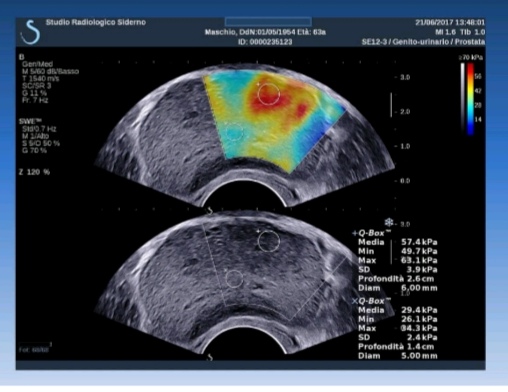The height and width of the screenshot is (392, 508).
Task: Click the Z 120 % zoom label
Action: click(34, 172)
